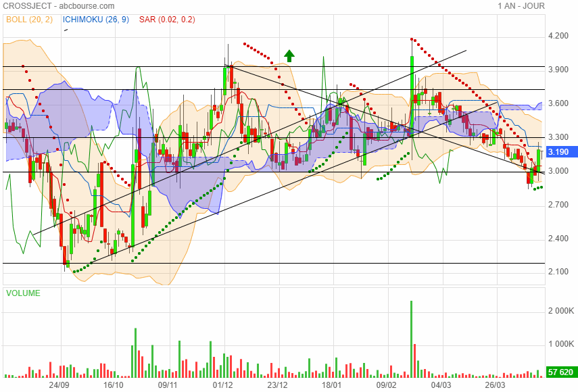Image resolution: width=578 pixels, height=392 pixels.
Task: Click the 09/02 date label
Action: (386, 385)
